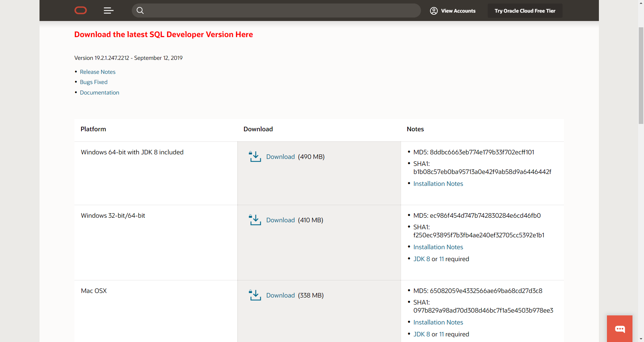Click the SHA1 097b829a98ad70d308d46bc7f1a5e4503b978ee3 text
The width and height of the screenshot is (644, 342).
click(484, 306)
